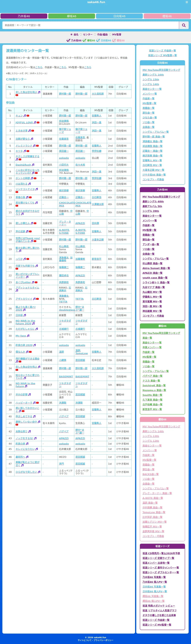Open 最新シングル 16th in the 日向坂46 sidebar
Screen dimensions: 191x644
click(x=153, y=75)
